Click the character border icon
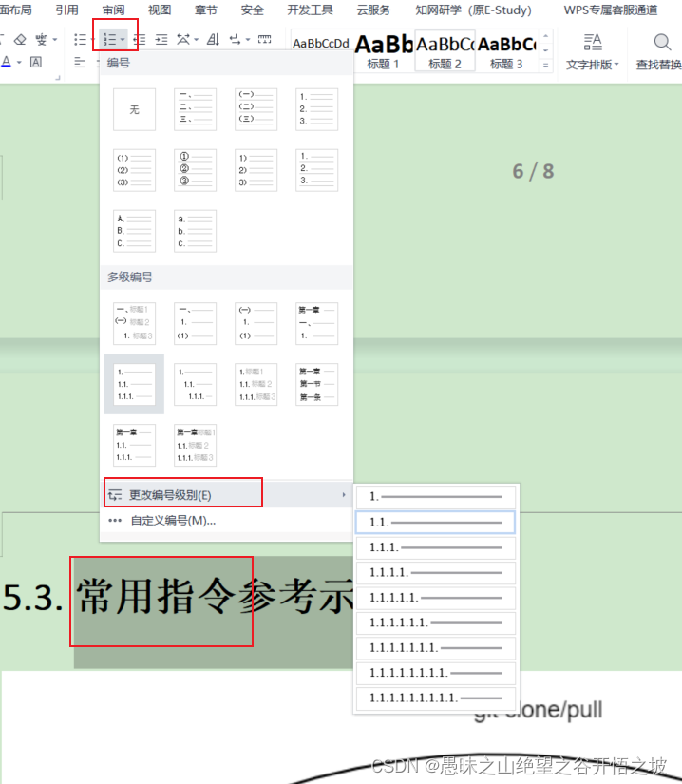Screen dimensions: 682x784 pyautogui.click(x=35, y=62)
